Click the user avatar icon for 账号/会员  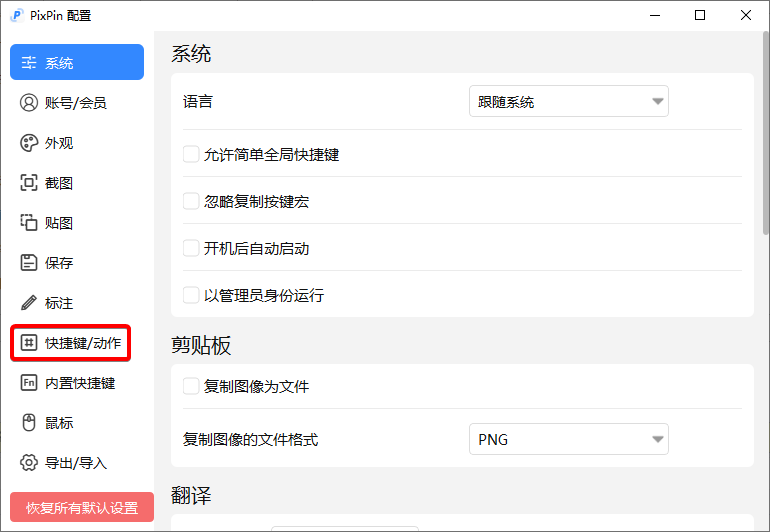28,103
